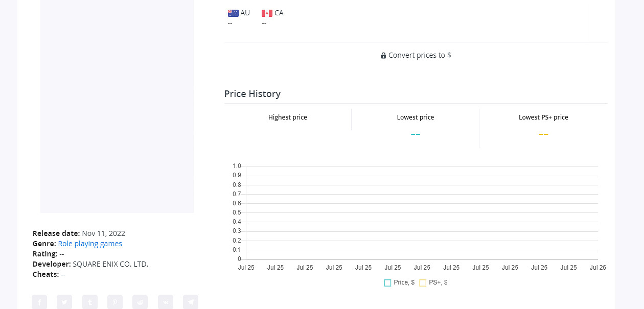Select the CA region label
This screenshot has width=644, height=309.
tap(279, 13)
